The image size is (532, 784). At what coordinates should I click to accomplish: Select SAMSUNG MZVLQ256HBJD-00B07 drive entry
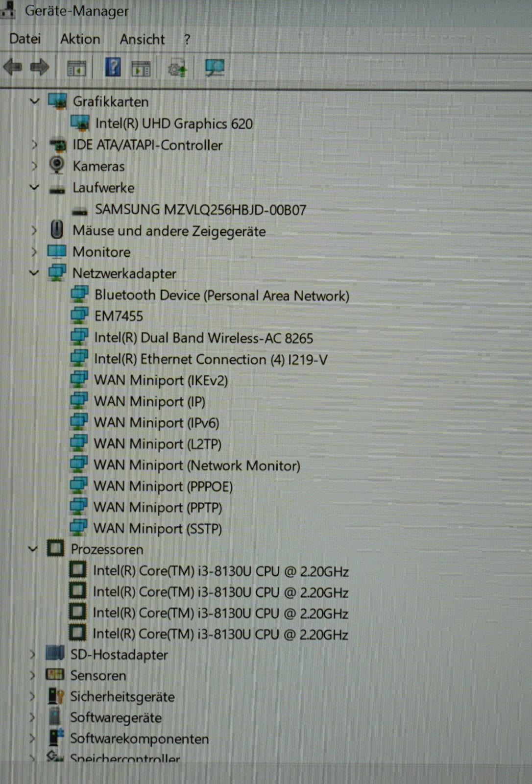[x=200, y=210]
